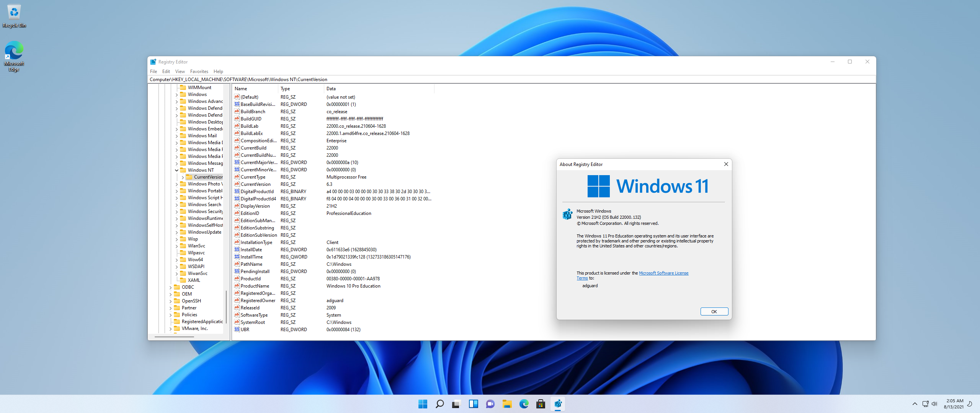Expand the WindowsUpdate key
Screen dimensions: 980x413
point(176,232)
